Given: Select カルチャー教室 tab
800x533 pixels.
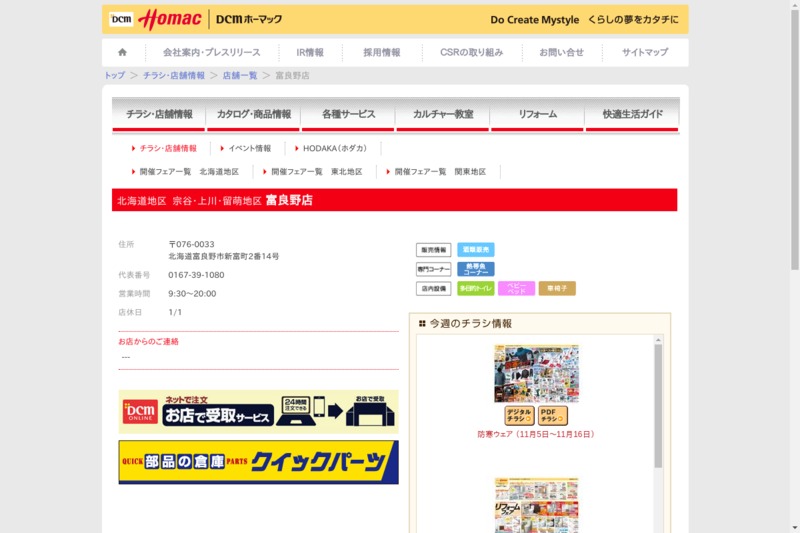Looking at the screenshot, I should coord(443,114).
